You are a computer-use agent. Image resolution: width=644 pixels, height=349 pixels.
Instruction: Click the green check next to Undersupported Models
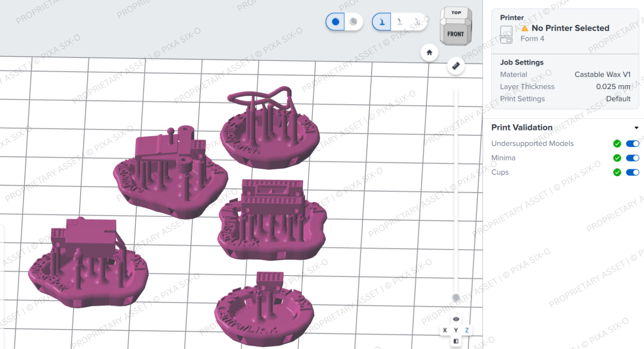(617, 144)
